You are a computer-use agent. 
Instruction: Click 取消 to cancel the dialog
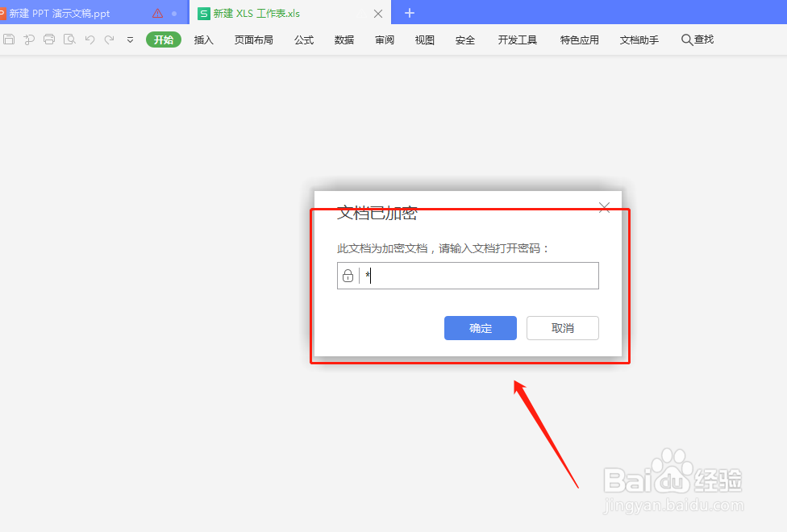(563, 328)
